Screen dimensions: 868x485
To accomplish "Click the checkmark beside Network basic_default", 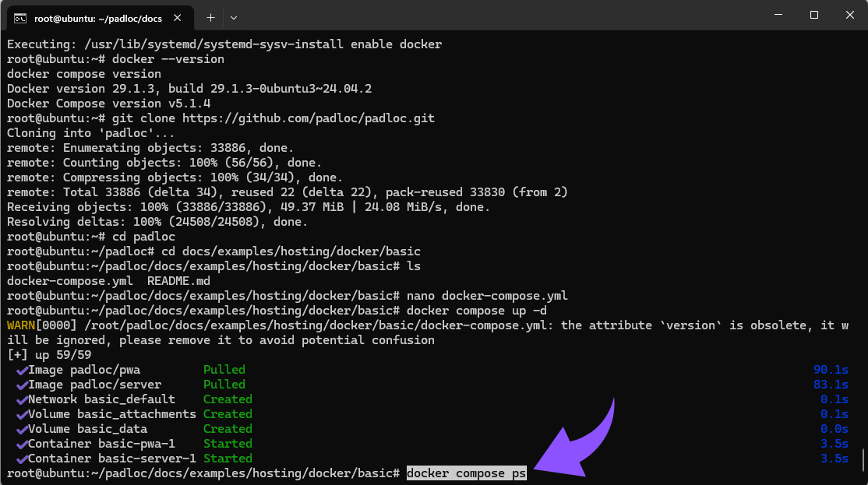I will [22, 399].
